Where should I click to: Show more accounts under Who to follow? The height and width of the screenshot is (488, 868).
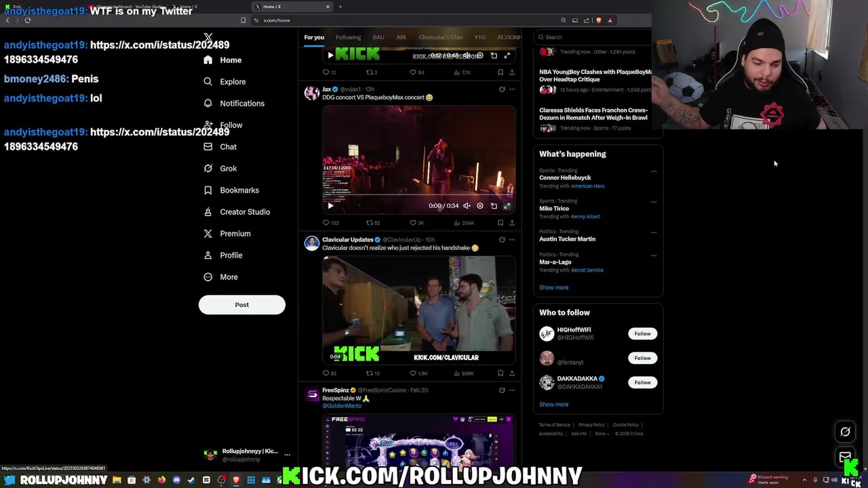point(554,405)
